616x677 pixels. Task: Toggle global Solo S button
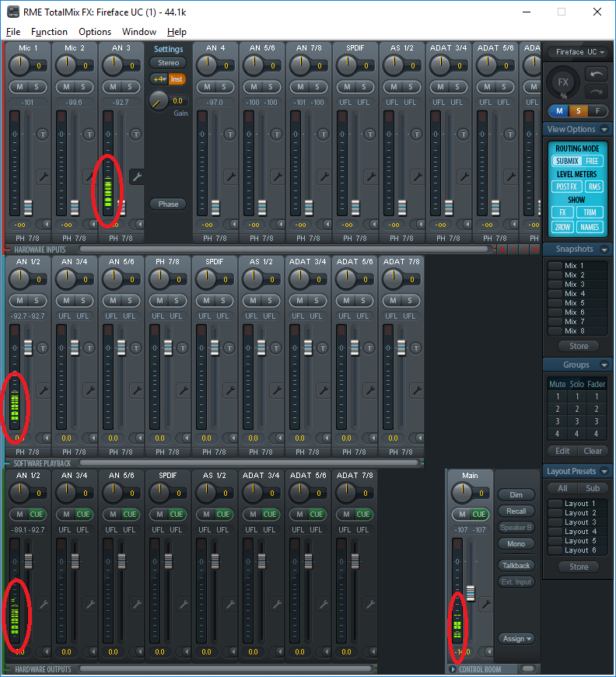(x=579, y=111)
